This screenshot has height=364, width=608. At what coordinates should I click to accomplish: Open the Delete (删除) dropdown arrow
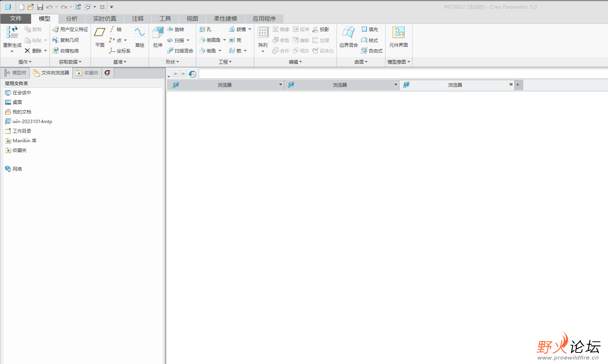pos(45,51)
